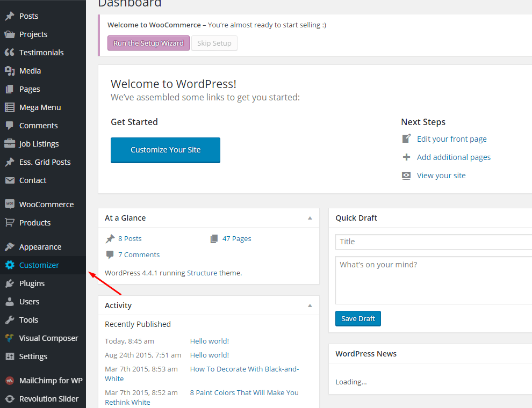The image size is (532, 408).
Task: Open today's Hello world! post link
Action: point(210,341)
